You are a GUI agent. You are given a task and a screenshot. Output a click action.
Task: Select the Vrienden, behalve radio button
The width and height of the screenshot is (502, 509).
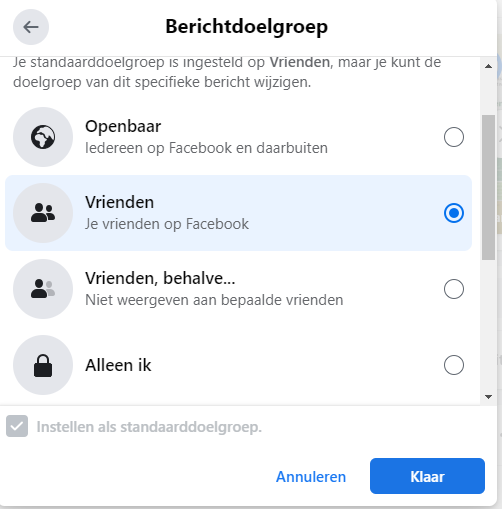454,289
